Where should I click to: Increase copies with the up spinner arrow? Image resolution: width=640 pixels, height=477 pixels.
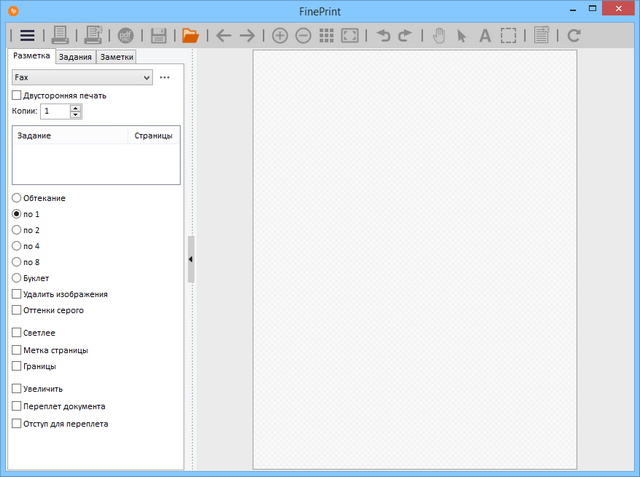pos(76,107)
